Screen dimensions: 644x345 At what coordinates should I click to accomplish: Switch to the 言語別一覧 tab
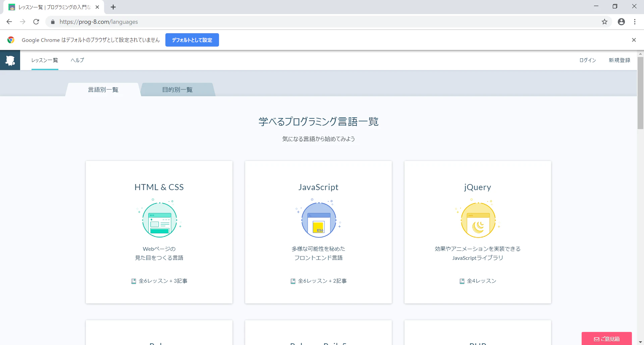[x=103, y=90]
